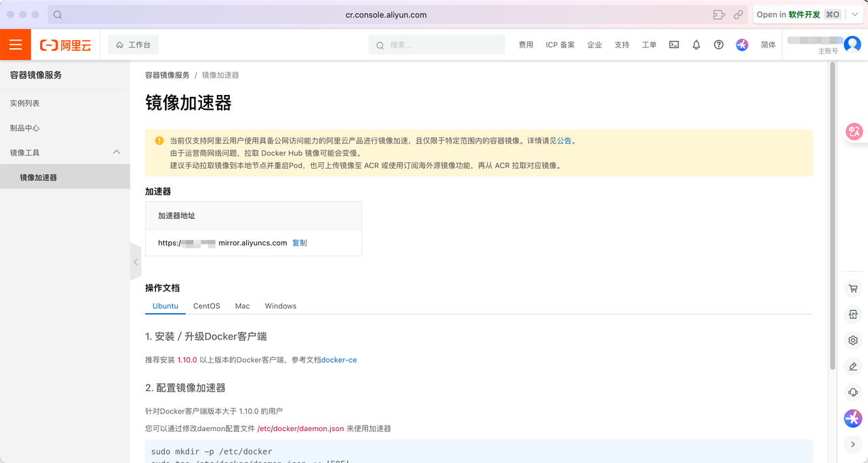Click the page vertical scrollbar
This screenshot has height=463, width=868.
[x=832, y=215]
